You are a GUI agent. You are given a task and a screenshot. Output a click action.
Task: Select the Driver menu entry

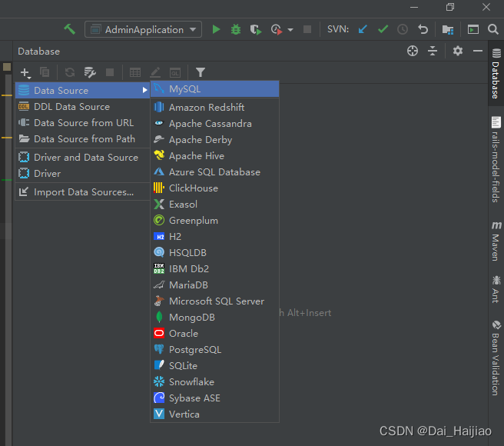tap(83, 174)
